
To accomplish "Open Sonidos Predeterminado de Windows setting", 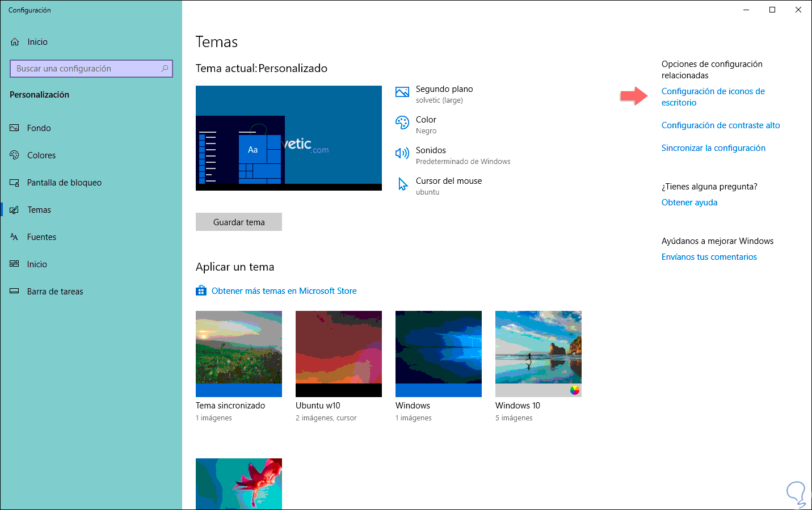I will tap(453, 155).
